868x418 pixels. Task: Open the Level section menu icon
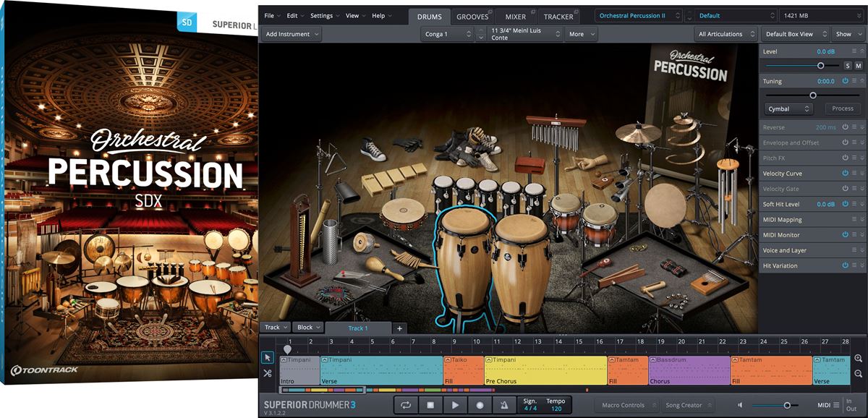tap(854, 51)
